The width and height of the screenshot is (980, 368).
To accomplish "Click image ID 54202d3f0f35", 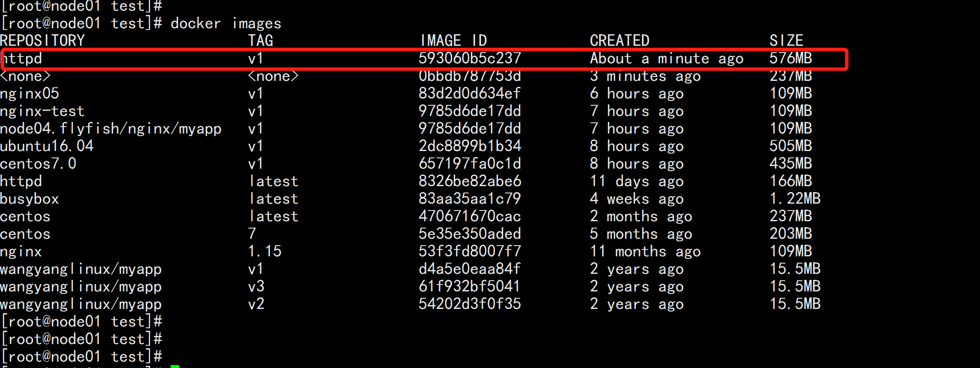I will 470,304.
